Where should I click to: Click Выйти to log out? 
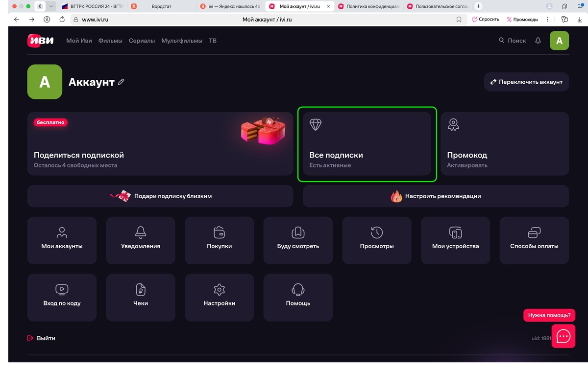click(x=41, y=338)
